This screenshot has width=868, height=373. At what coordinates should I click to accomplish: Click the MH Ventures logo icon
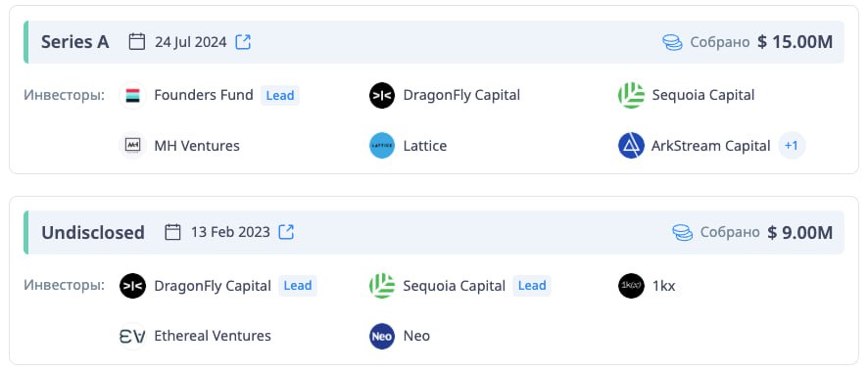pos(133,146)
